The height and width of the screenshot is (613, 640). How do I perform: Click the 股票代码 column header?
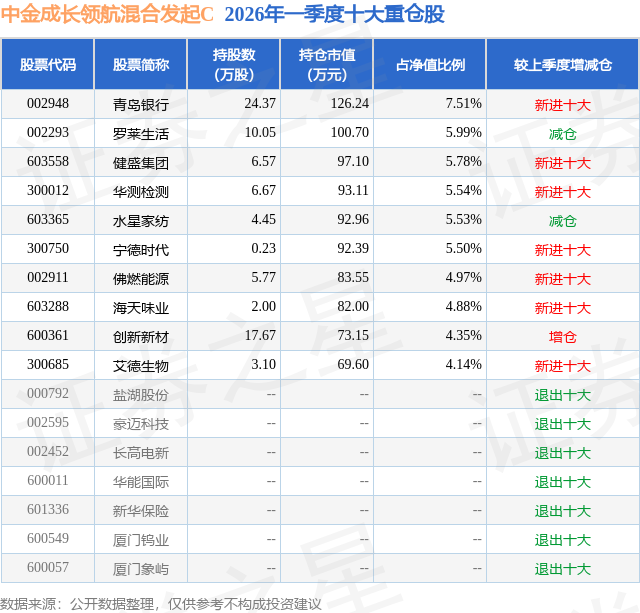[48, 64]
